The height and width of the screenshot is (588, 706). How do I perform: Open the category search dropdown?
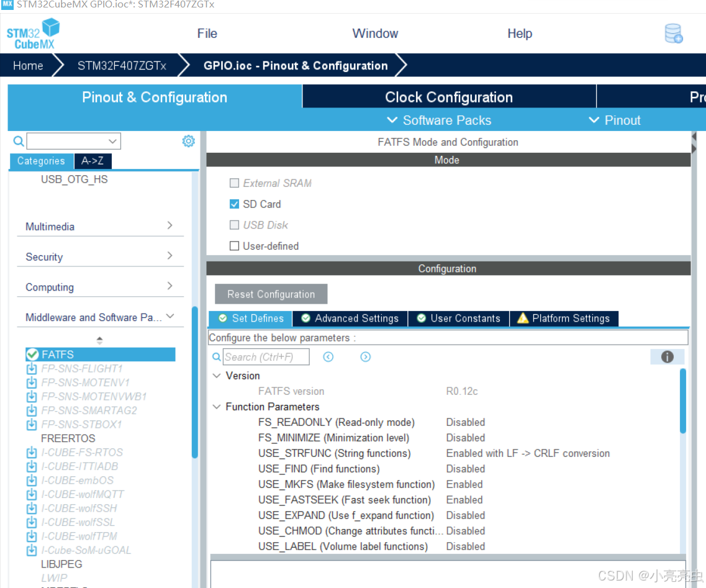tap(112, 142)
